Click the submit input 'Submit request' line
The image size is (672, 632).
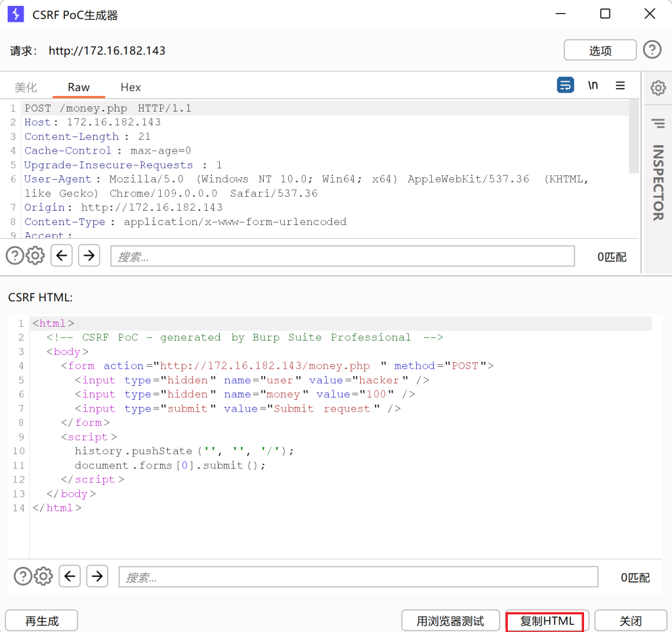point(238,408)
